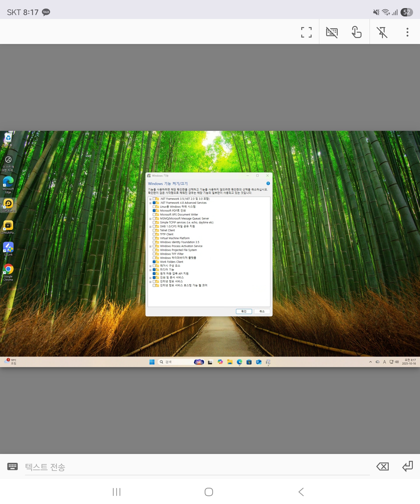Enable Windows 하이퍼바이저 플랫폼 checkbox
The width and height of the screenshot is (420, 504).
[x=154, y=258]
